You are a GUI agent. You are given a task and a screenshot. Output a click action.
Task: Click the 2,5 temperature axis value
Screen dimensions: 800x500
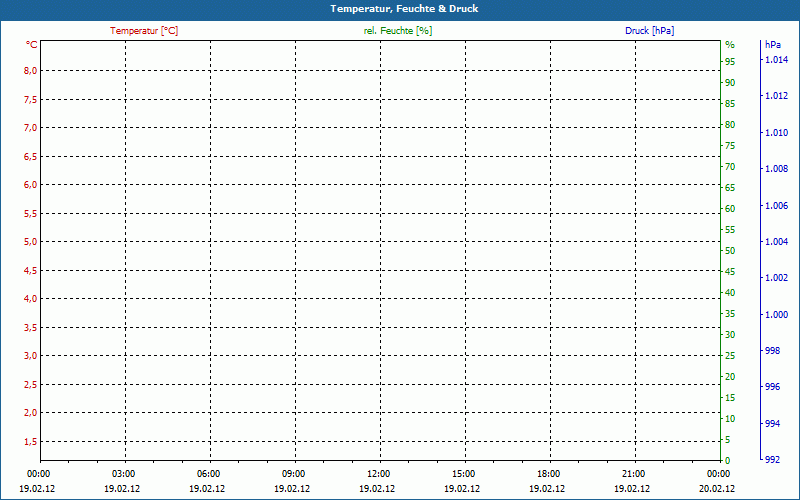point(31,384)
